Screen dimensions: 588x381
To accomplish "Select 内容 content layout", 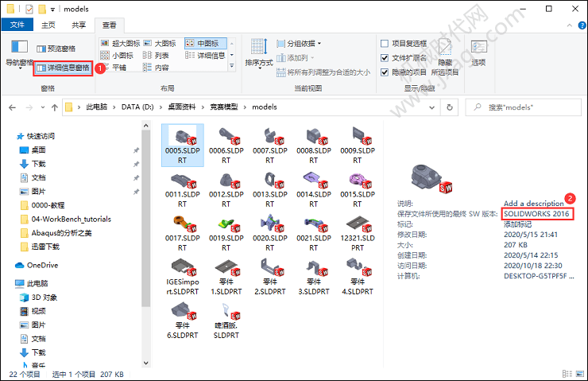I will click(x=156, y=67).
